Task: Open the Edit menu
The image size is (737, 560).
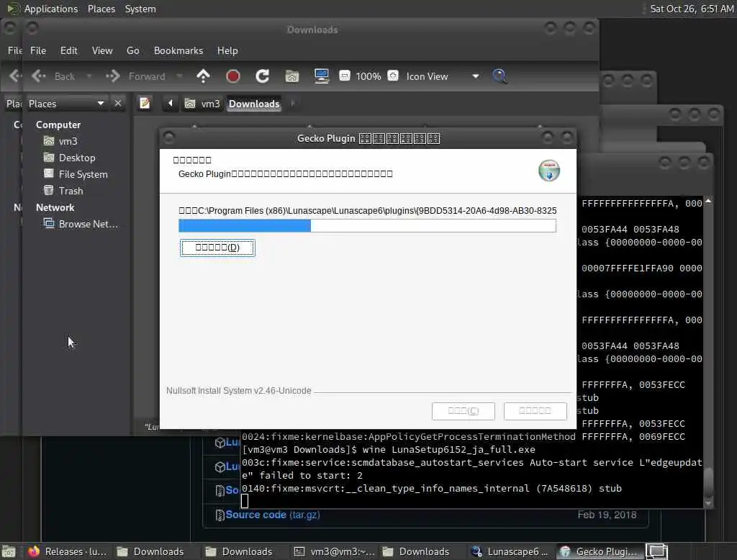Action: (x=68, y=50)
